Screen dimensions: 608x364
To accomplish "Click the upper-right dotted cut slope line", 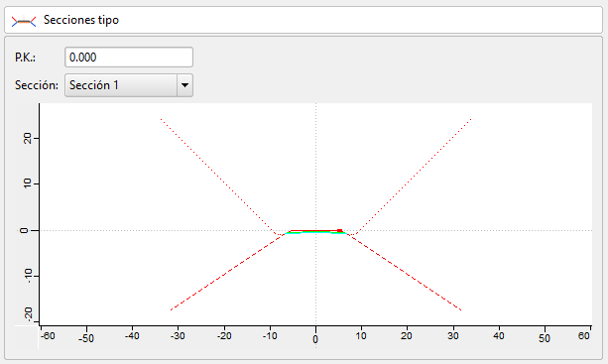I will click(x=414, y=177).
